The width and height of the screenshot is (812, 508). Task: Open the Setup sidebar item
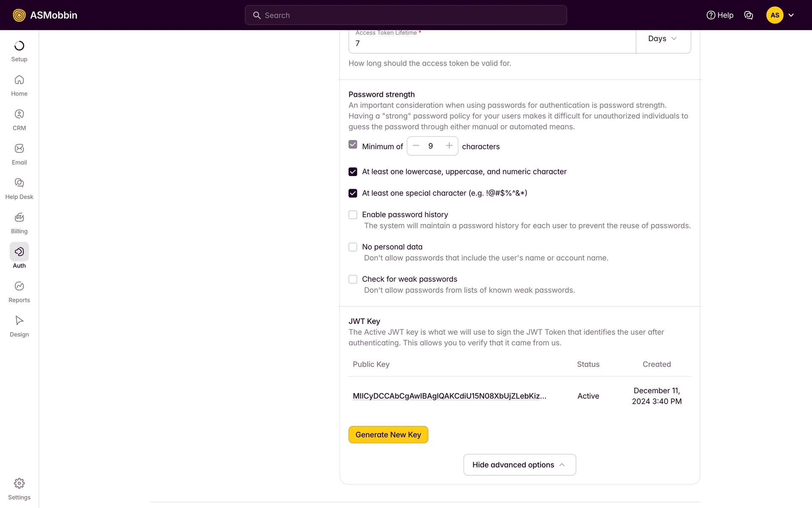[19, 46]
